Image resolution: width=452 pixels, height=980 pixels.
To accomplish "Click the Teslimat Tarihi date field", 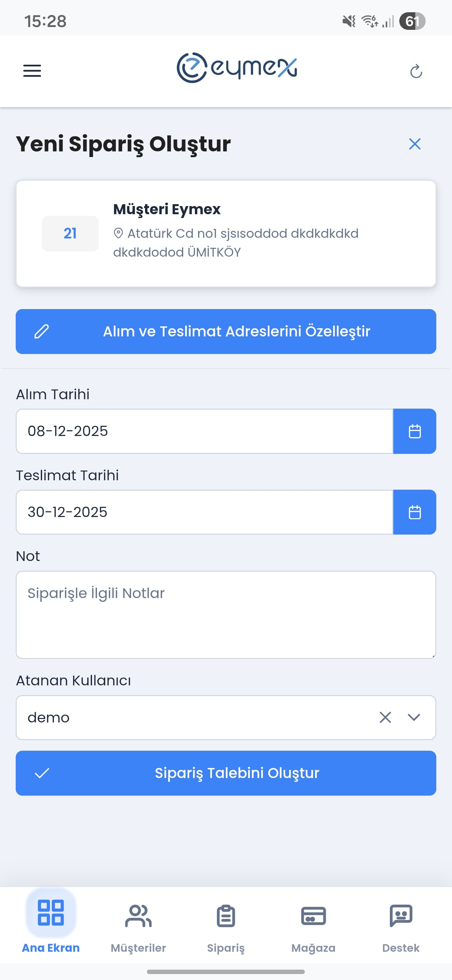I will [x=204, y=512].
